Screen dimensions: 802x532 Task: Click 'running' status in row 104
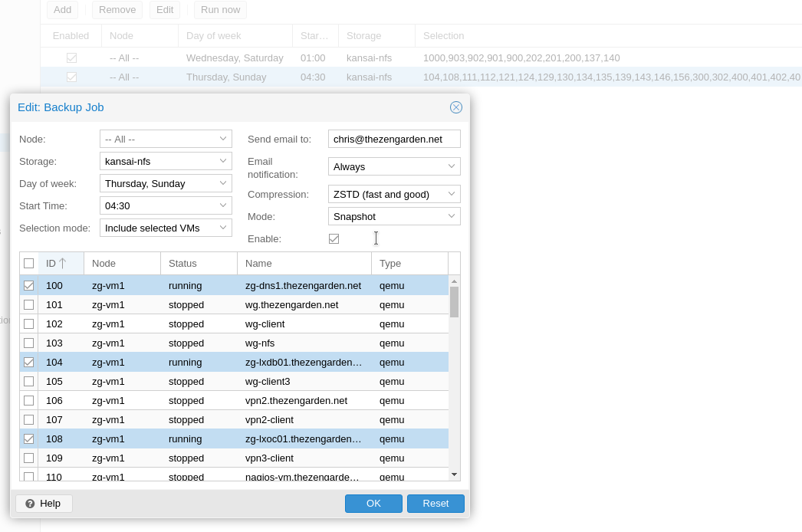coord(185,363)
